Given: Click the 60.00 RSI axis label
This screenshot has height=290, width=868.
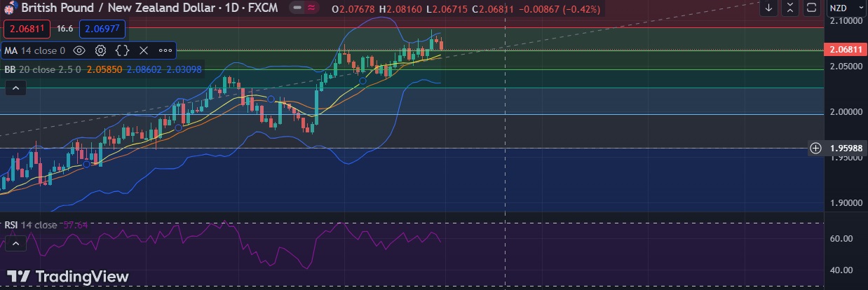Looking at the screenshot, I should (x=841, y=238).
